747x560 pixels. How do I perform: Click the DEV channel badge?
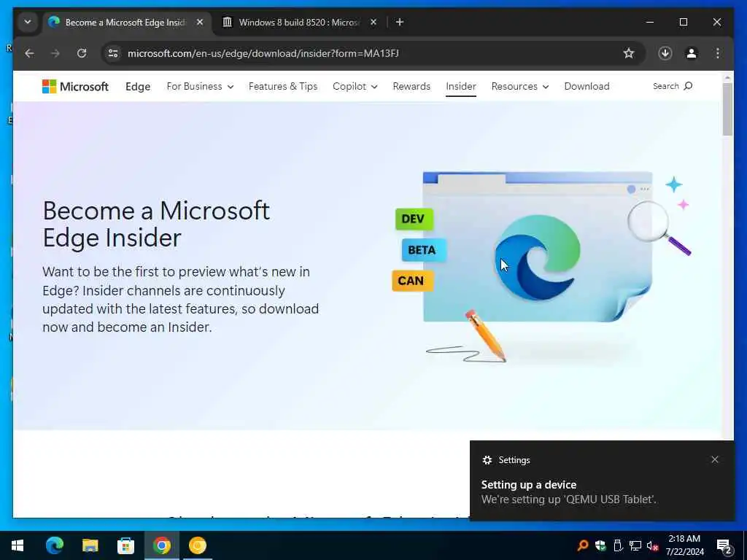[414, 219]
